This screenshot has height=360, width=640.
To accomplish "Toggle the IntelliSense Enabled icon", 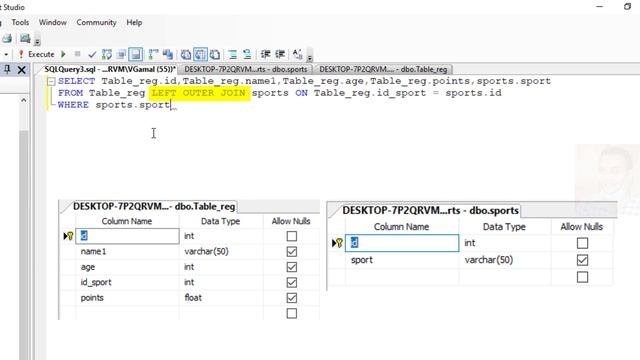I will pos(136,54).
